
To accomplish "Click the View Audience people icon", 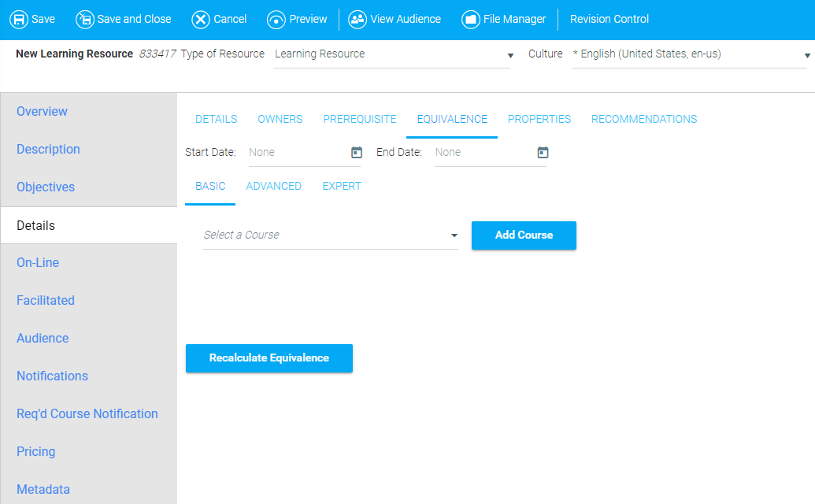I will [357, 20].
